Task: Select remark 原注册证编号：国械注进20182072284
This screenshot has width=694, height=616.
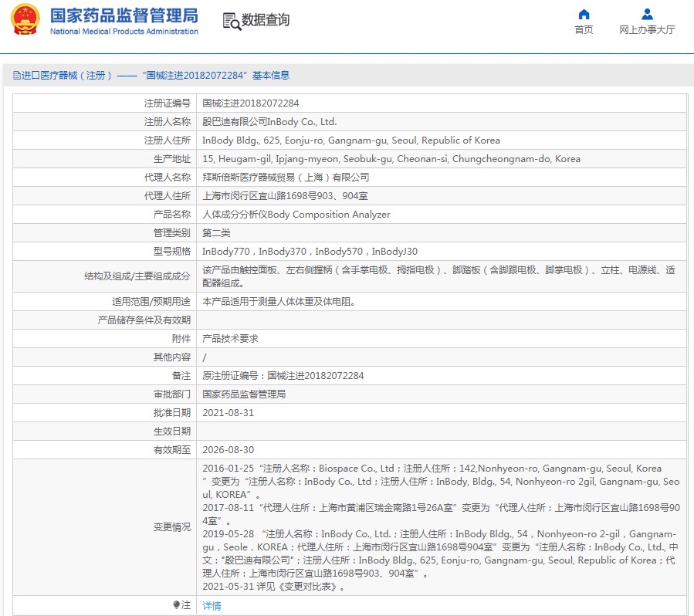Action: 283,376
